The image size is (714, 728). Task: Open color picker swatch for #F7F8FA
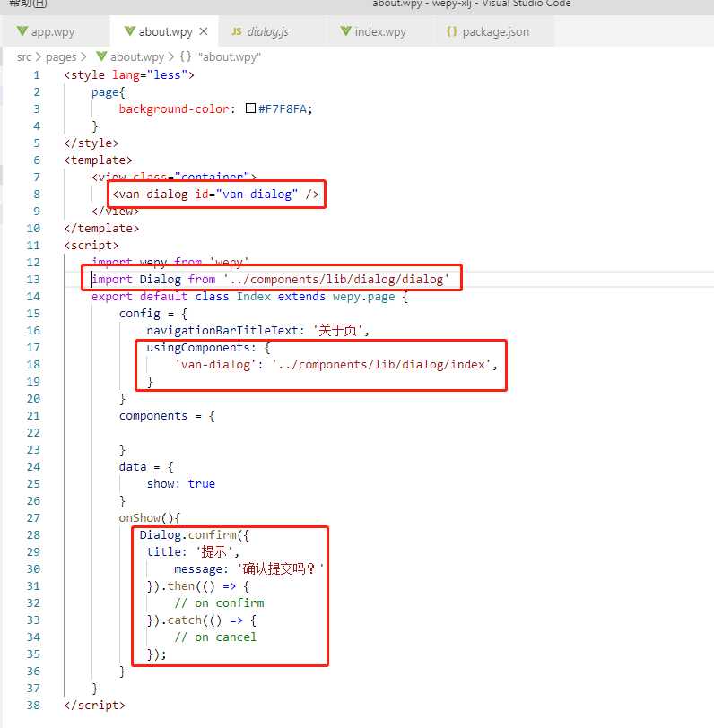[250, 108]
